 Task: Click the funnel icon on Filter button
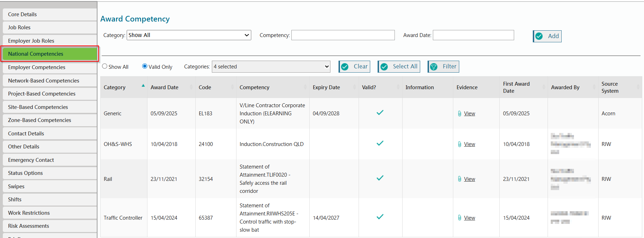click(x=434, y=67)
